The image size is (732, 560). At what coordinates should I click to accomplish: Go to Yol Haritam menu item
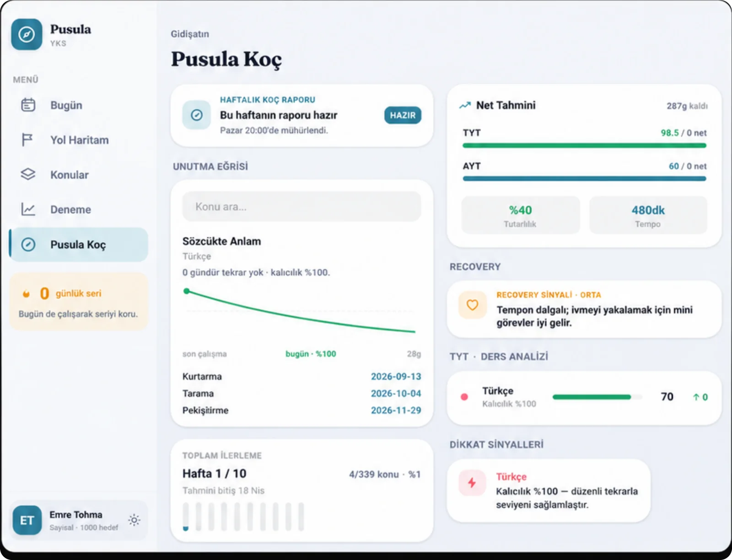point(79,140)
